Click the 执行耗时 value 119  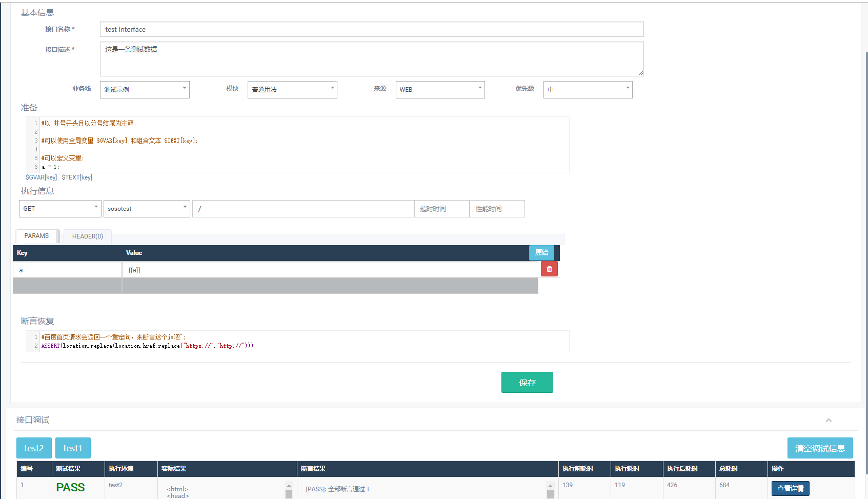pos(620,485)
